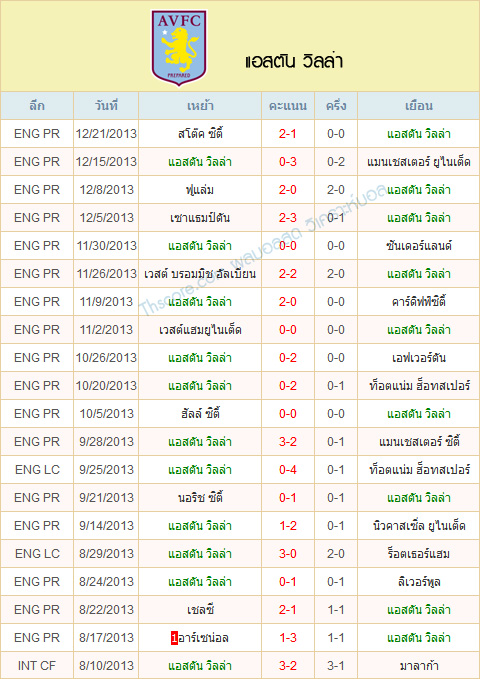Select home team ฟูแล่ม

click(200, 190)
